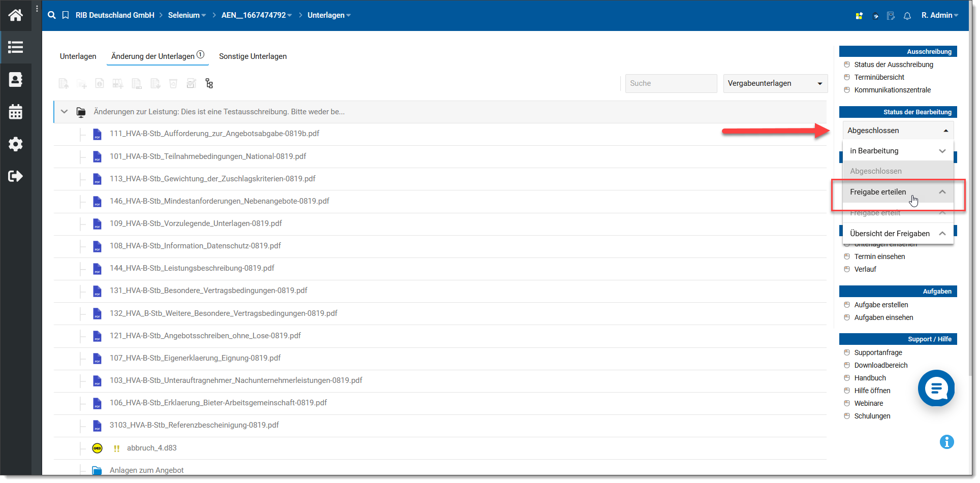Open the Verlauf link
This screenshot has width=980, height=483.
(x=865, y=269)
